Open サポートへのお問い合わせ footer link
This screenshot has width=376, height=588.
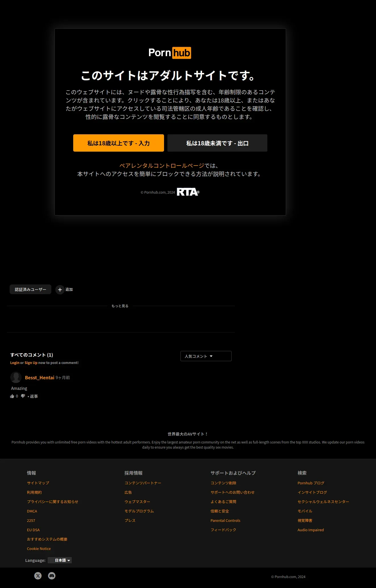click(232, 492)
